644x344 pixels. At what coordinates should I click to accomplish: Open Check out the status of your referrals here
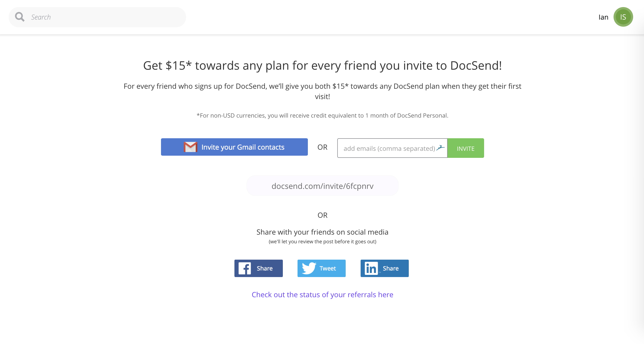(x=323, y=294)
